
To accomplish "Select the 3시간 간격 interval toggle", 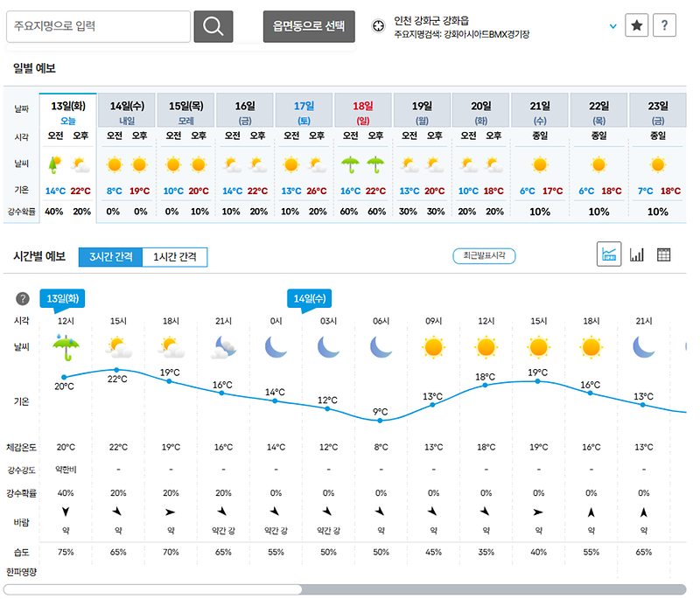I will (111, 257).
